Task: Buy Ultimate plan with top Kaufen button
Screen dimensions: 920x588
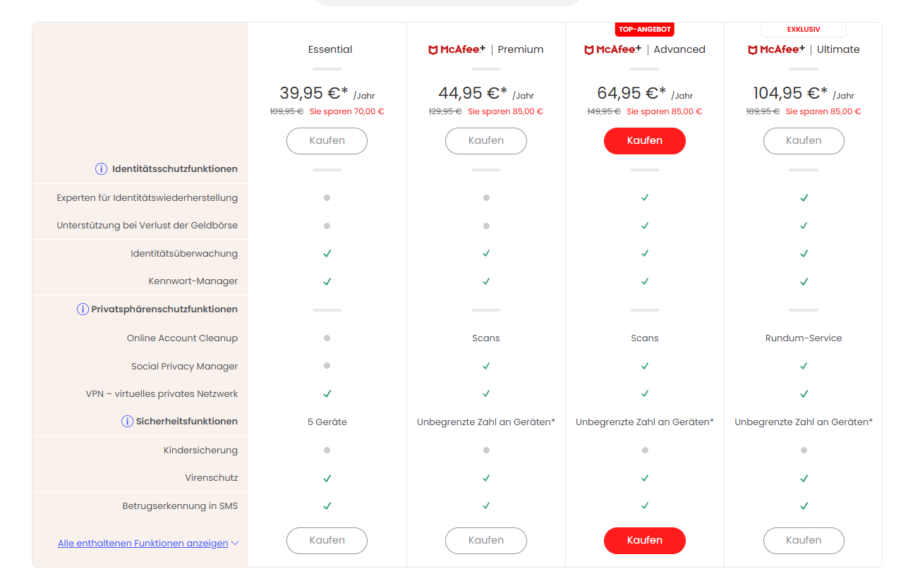Action: click(804, 141)
